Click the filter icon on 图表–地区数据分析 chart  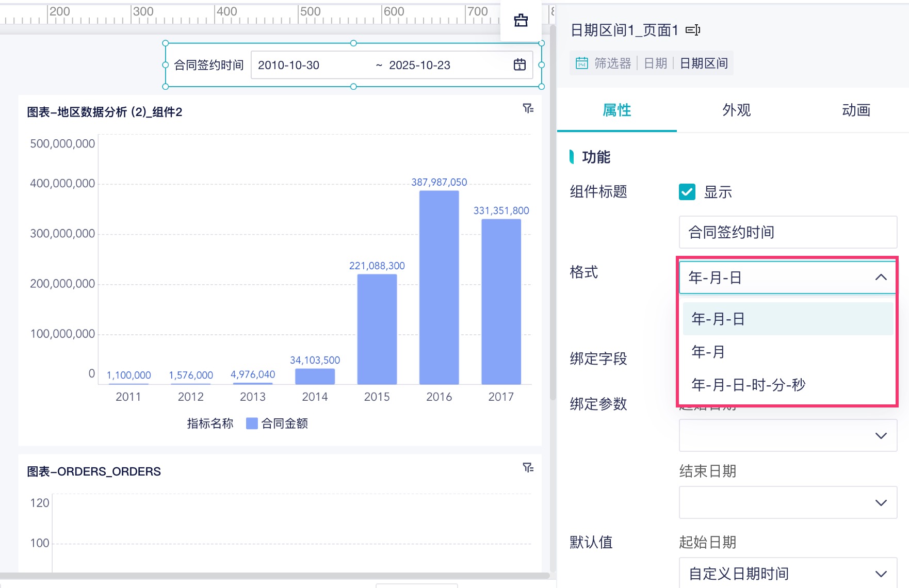528,108
